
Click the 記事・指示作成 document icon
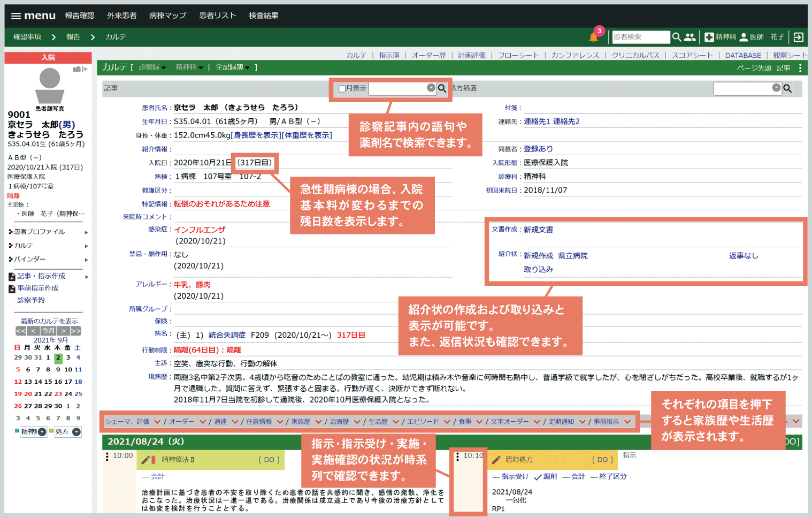(12, 277)
